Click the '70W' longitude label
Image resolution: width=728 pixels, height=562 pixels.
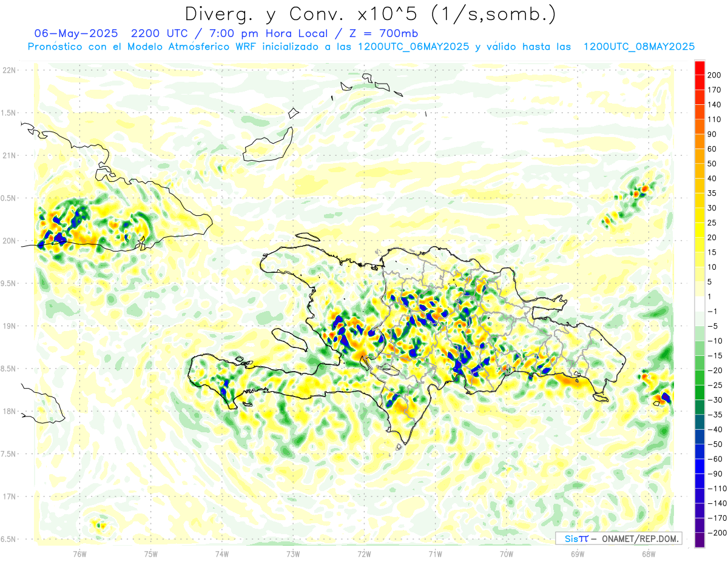point(507,554)
